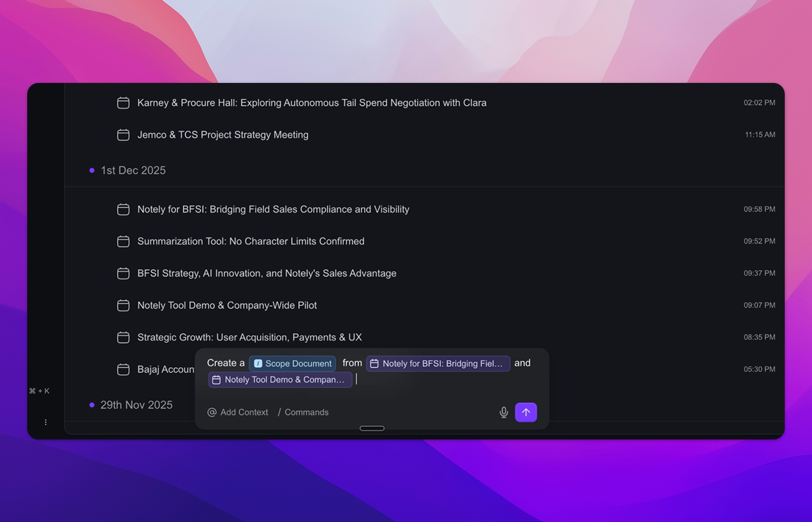
Task: Open "Strategic Growth: User Acquisition, Payments & UX"
Action: pos(249,337)
